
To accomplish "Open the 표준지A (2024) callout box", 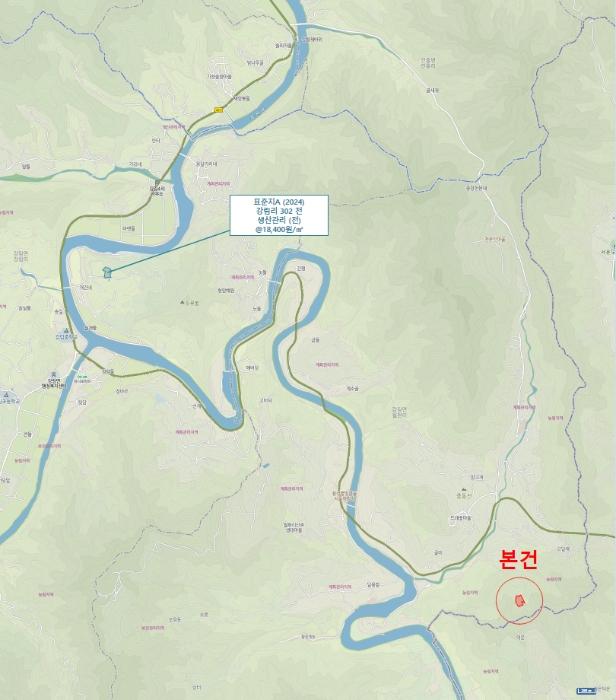I will pyautogui.click(x=279, y=216).
